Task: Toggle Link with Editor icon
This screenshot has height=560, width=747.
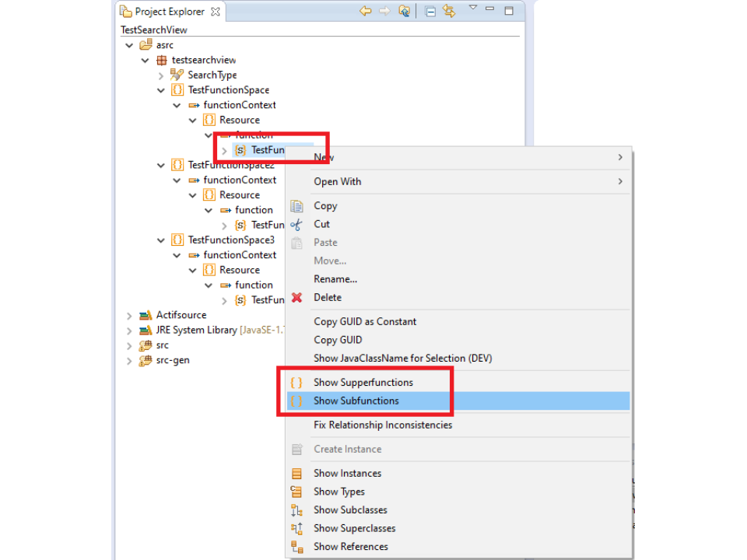Action: (x=449, y=11)
